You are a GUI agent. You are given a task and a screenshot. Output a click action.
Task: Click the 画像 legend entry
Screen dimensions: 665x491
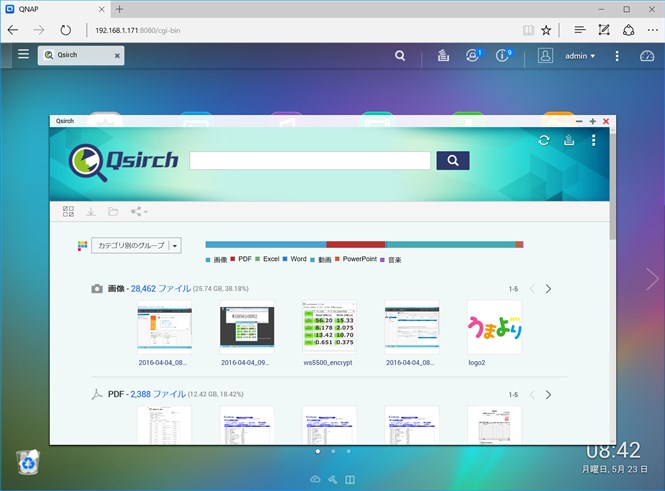(216, 259)
